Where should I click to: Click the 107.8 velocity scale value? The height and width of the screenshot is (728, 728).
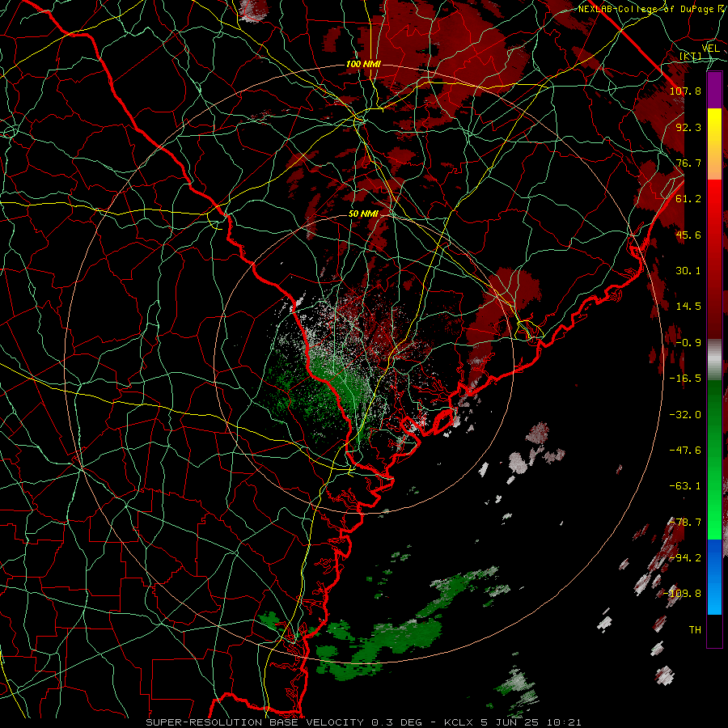pyautogui.click(x=685, y=91)
